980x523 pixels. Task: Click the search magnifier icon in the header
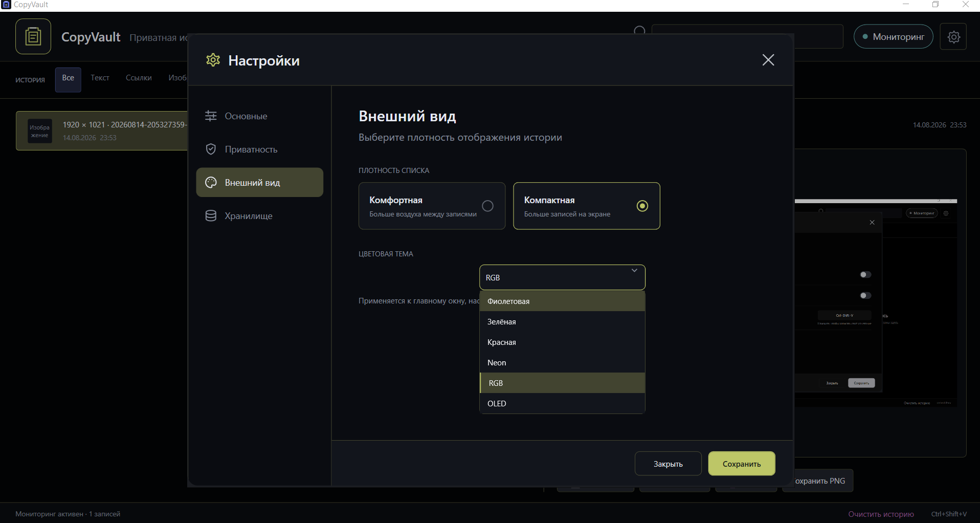tap(639, 31)
